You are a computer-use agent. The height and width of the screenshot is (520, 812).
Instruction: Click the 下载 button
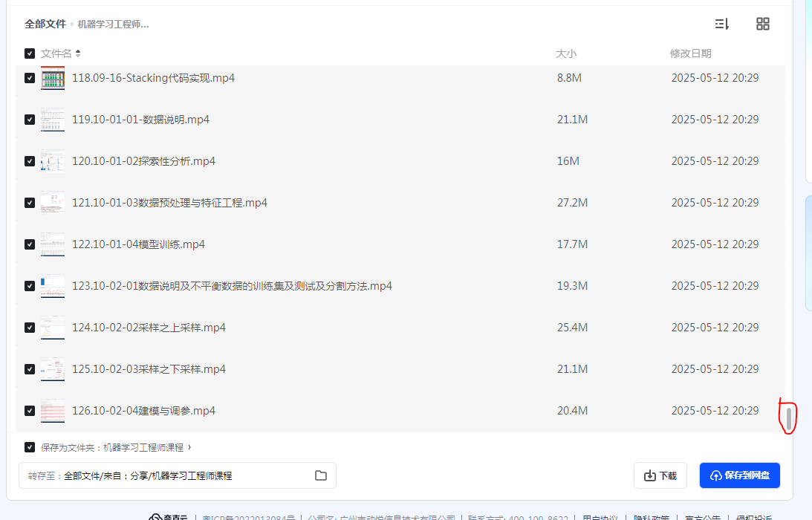tap(660, 475)
